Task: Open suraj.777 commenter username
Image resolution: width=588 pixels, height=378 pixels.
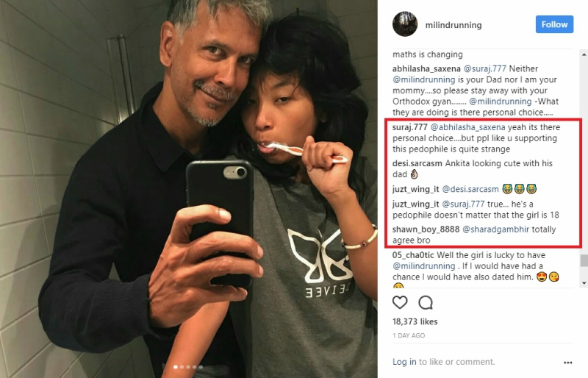Action: [410, 127]
